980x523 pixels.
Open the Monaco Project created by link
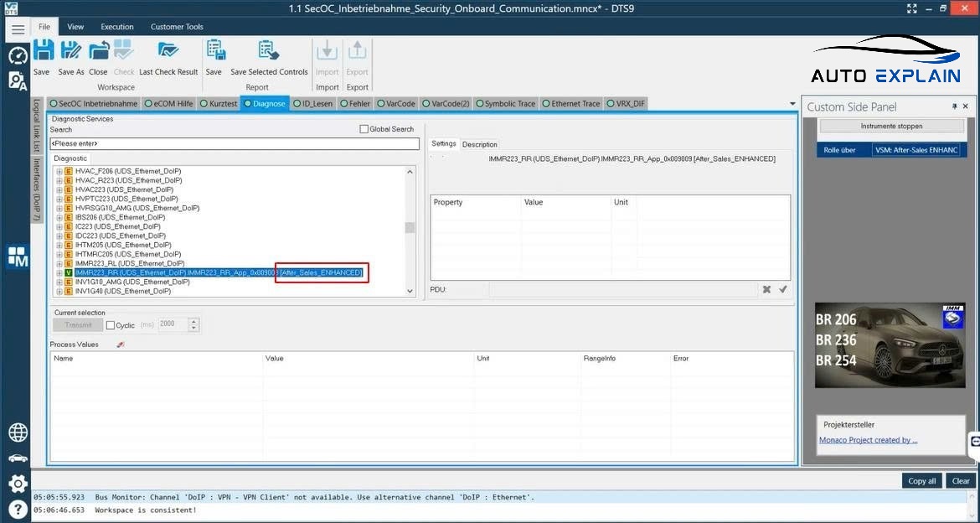coord(868,440)
